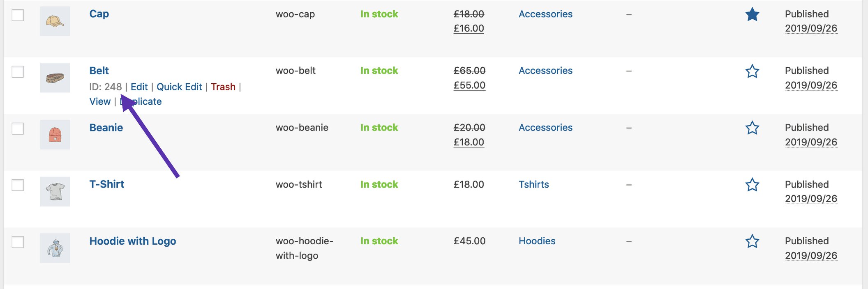Open the Cap product thumbnail
Viewport: 868px width, 289px height.
click(x=55, y=21)
